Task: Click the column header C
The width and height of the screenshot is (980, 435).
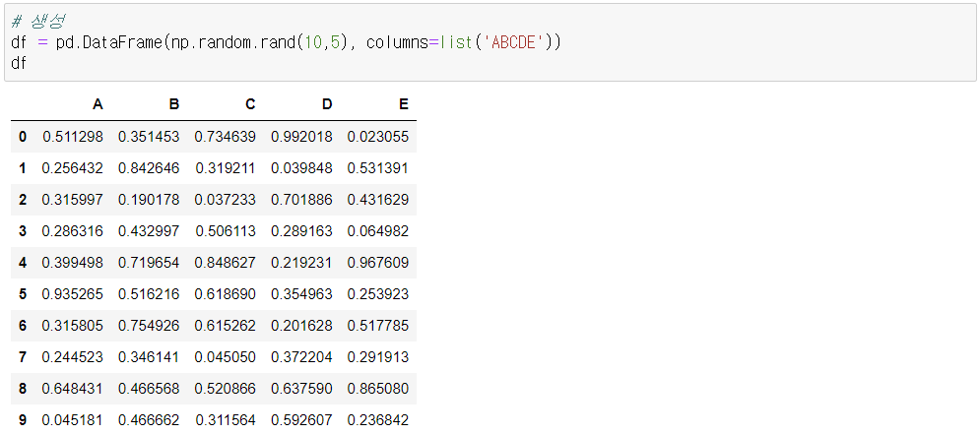Action: [250, 104]
